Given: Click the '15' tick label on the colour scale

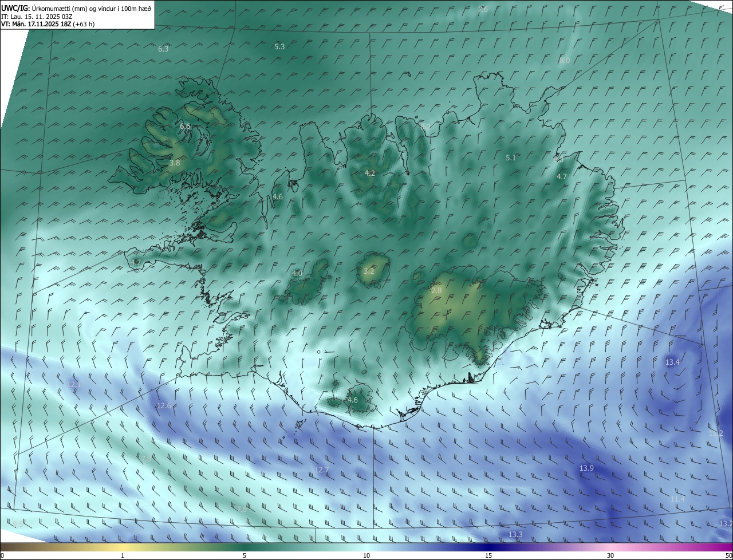Looking at the screenshot, I should tap(488, 556).
